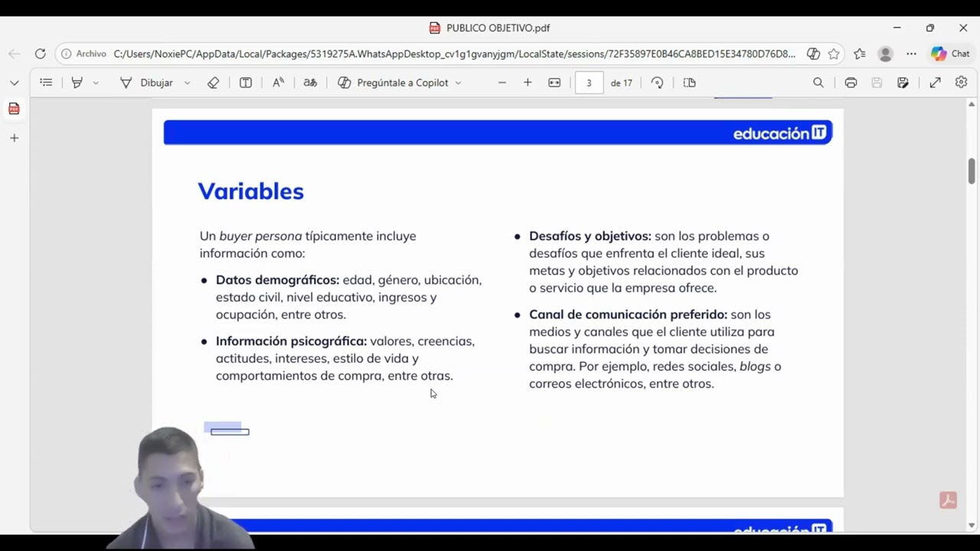
Task: Click the Adobe Acrobat floating button
Action: click(x=948, y=500)
